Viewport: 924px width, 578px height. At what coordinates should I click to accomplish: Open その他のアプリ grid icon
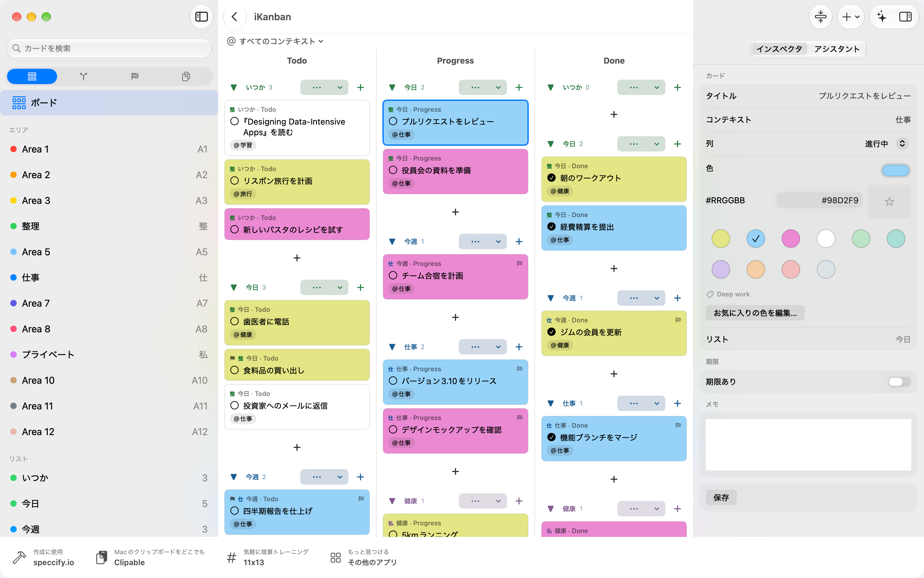(336, 557)
